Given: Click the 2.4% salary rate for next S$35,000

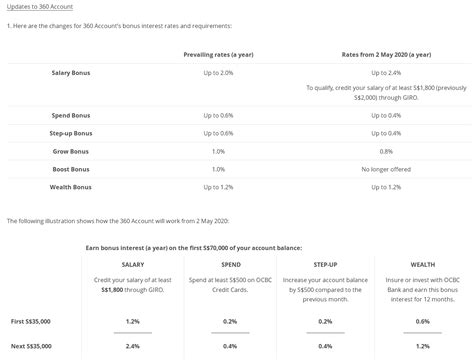Looking at the screenshot, I should click(x=133, y=346).
